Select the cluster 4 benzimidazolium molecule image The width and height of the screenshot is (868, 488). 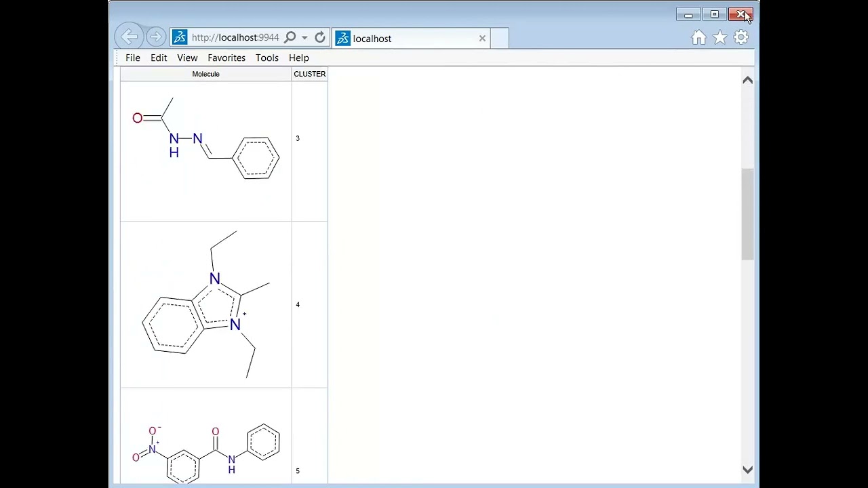pos(208,304)
